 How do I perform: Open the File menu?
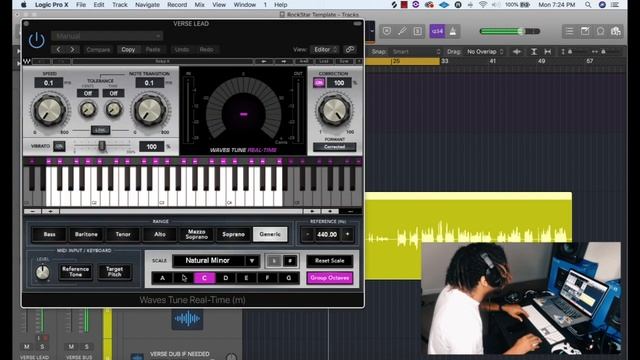pyautogui.click(x=81, y=5)
